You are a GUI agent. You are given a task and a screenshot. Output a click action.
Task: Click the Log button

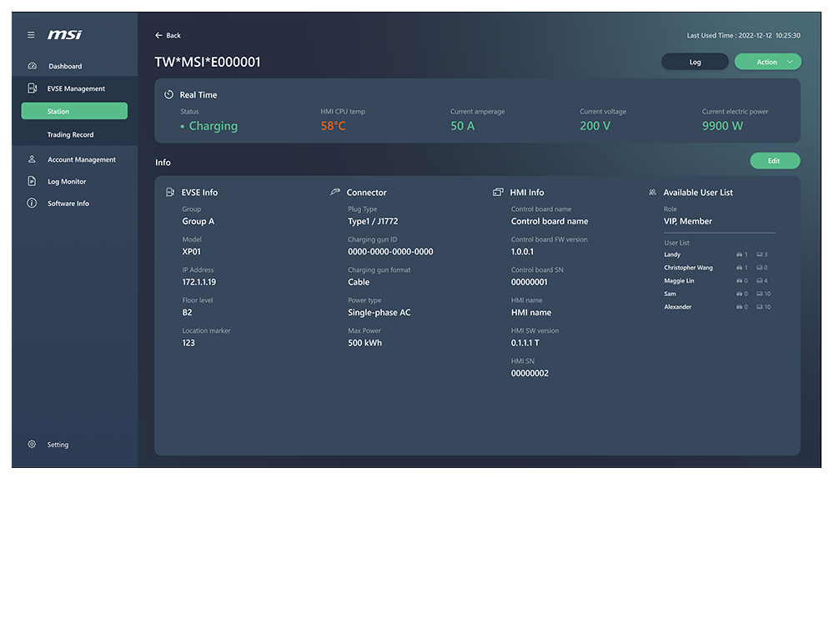tap(695, 62)
